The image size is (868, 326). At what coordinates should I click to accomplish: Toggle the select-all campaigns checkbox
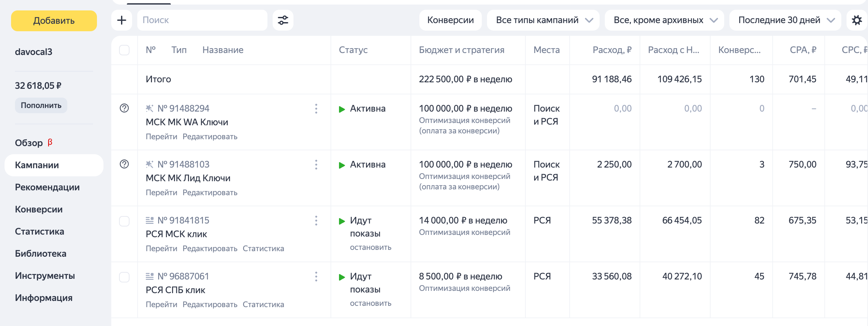tap(124, 50)
